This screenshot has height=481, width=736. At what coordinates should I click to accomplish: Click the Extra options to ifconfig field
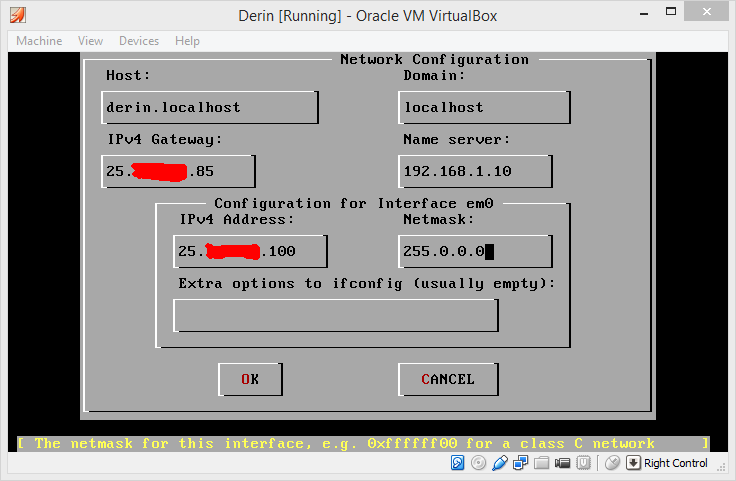[336, 315]
